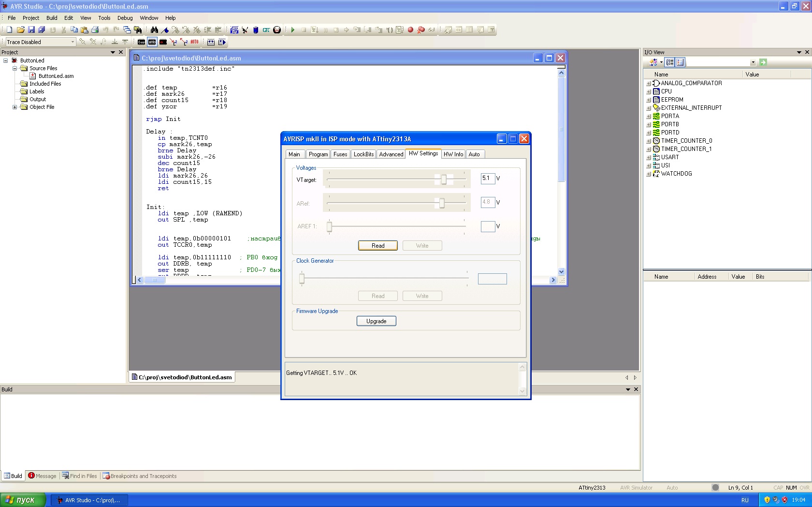This screenshot has height=507, width=812.
Task: Expand the Object File tree node
Action: [x=14, y=107]
